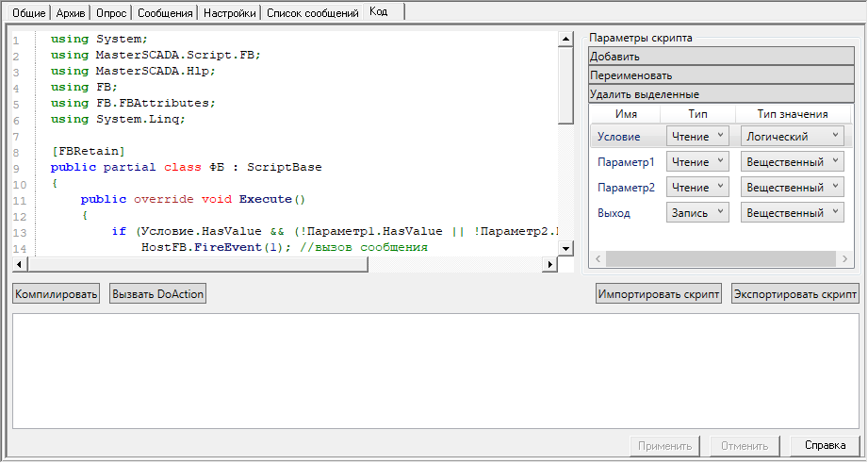Click the [FBRetain] attribute line
Image resolution: width=868 pixels, height=463 pixels.
point(88,151)
